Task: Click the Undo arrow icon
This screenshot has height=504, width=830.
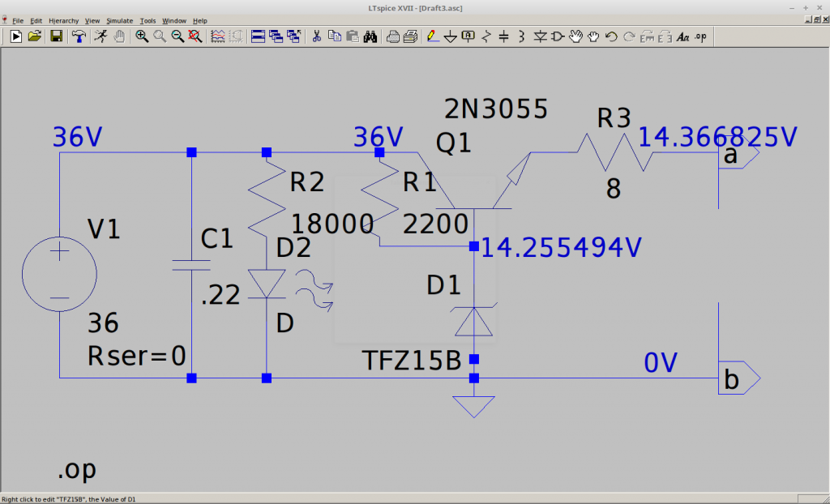Action: (611, 36)
